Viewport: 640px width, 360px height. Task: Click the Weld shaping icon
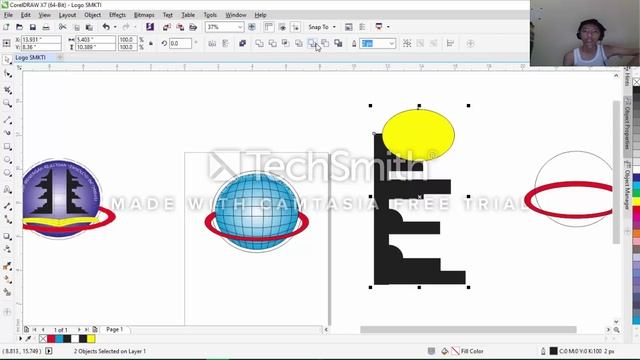pos(259,43)
